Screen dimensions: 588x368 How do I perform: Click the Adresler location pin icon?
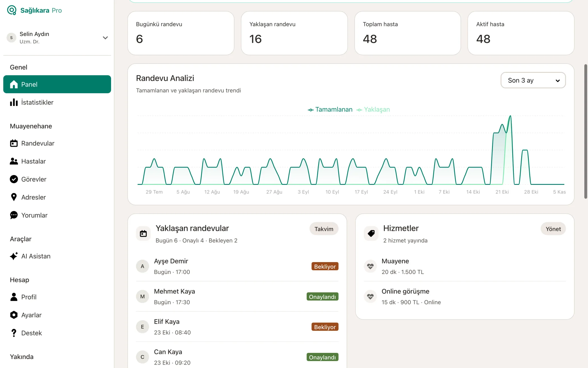tap(14, 197)
